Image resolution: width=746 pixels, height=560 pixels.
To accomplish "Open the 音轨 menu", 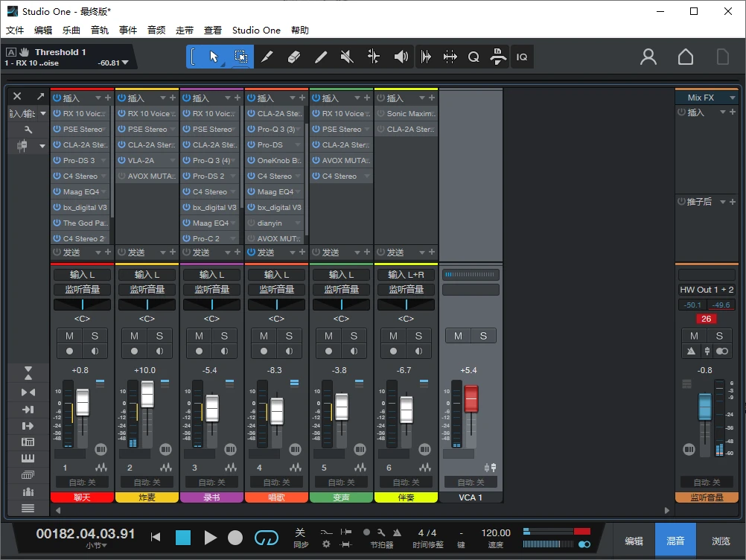I will (x=100, y=31).
